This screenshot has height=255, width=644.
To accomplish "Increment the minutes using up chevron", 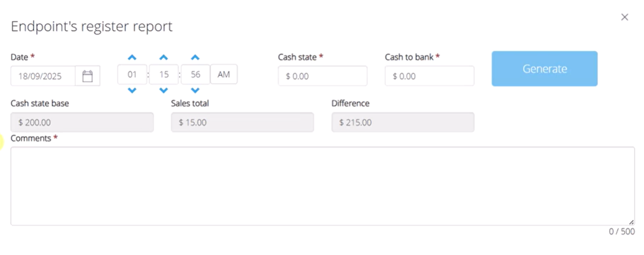I will 164,58.
